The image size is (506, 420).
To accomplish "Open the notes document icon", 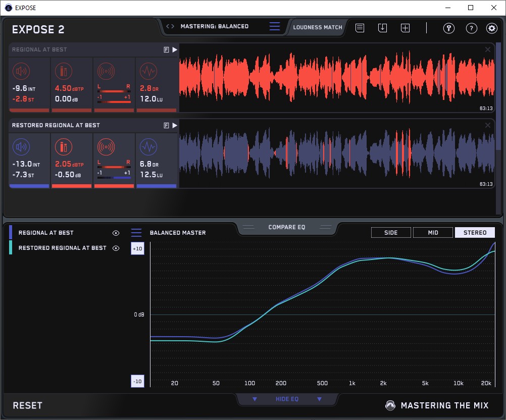I will click(x=360, y=28).
